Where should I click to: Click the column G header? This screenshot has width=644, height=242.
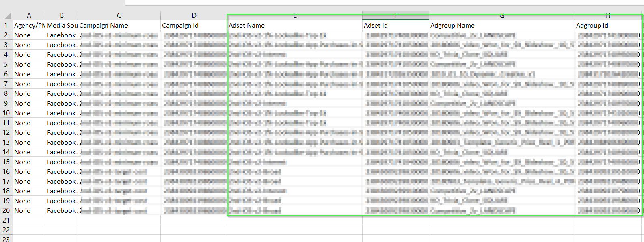501,15
